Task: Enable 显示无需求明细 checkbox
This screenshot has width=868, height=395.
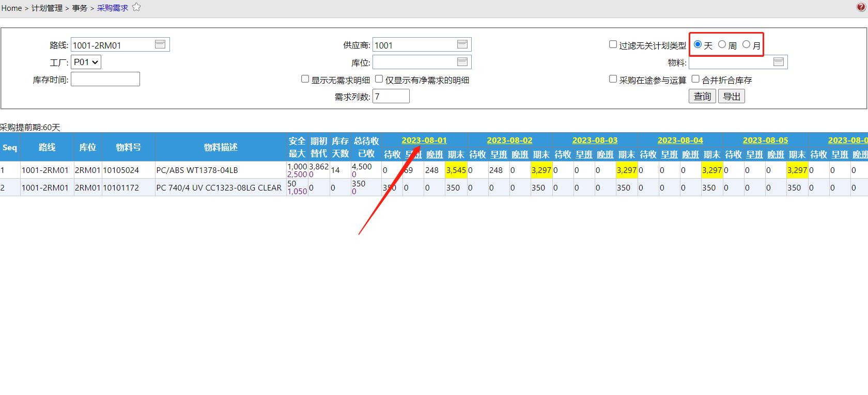Action: pyautogui.click(x=305, y=79)
